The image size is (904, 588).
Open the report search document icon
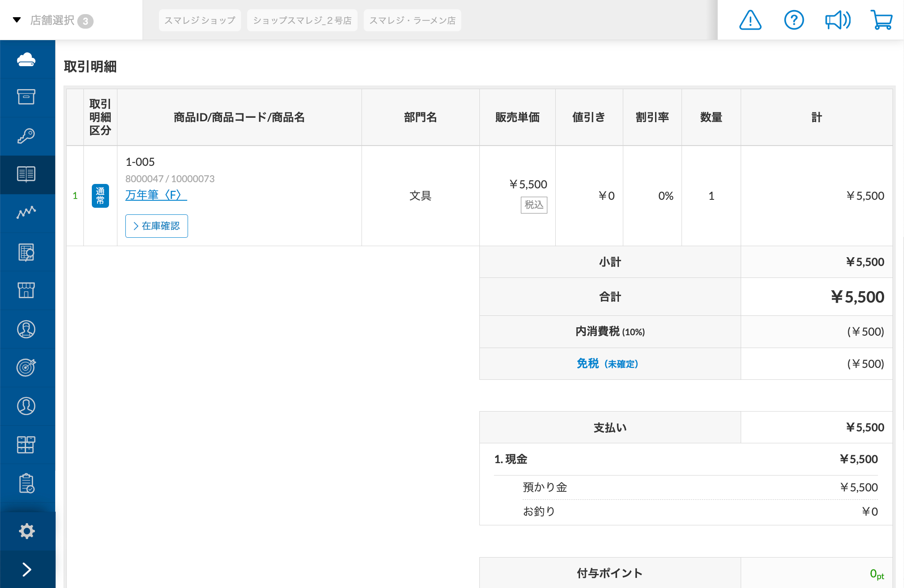click(x=26, y=252)
